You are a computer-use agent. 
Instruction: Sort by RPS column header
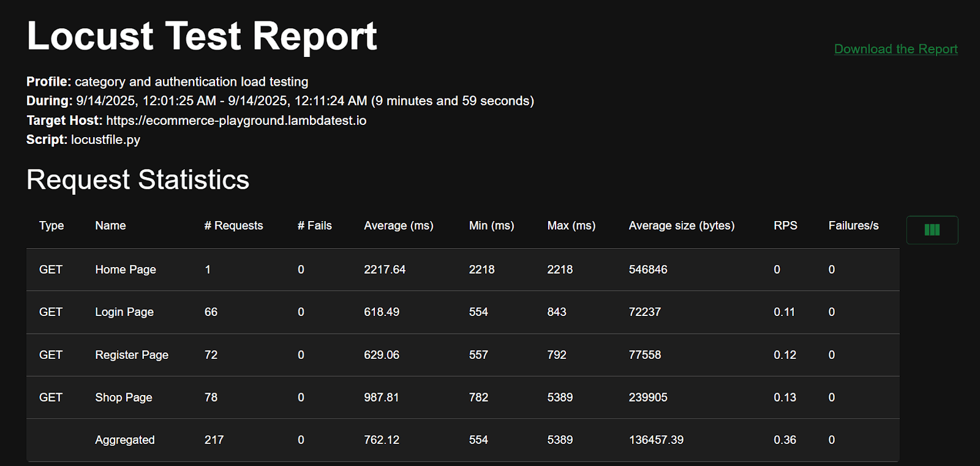(x=785, y=225)
